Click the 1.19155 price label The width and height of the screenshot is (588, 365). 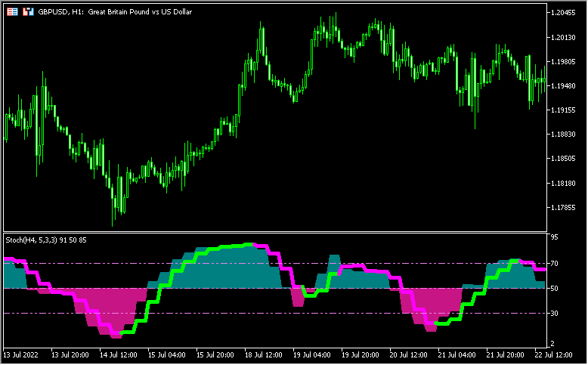[x=563, y=110]
